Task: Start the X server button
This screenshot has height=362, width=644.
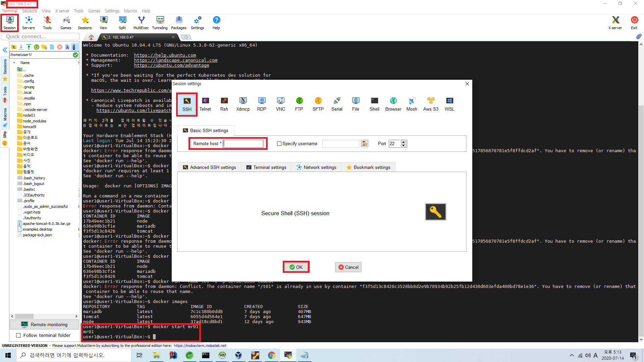Action: pyautogui.click(x=615, y=23)
